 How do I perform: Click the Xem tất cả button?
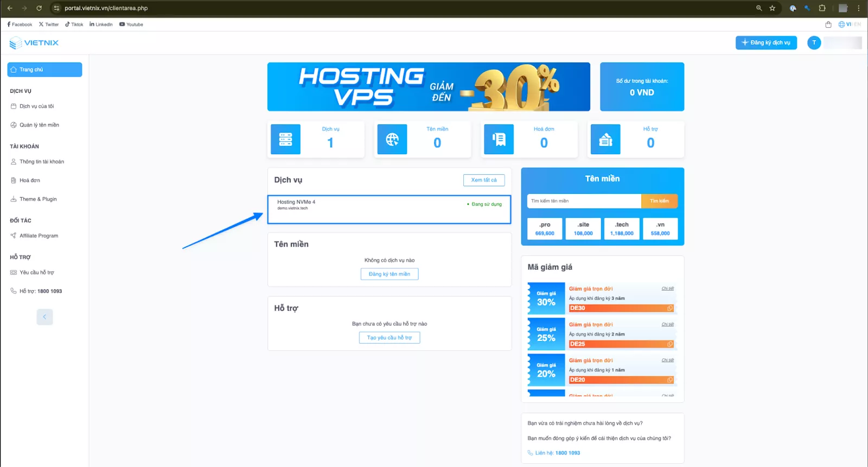click(x=484, y=180)
